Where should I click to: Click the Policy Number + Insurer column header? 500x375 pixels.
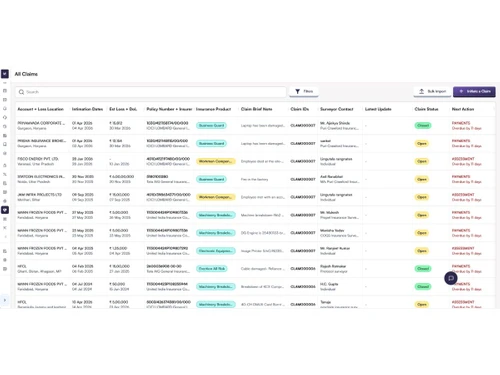169,109
